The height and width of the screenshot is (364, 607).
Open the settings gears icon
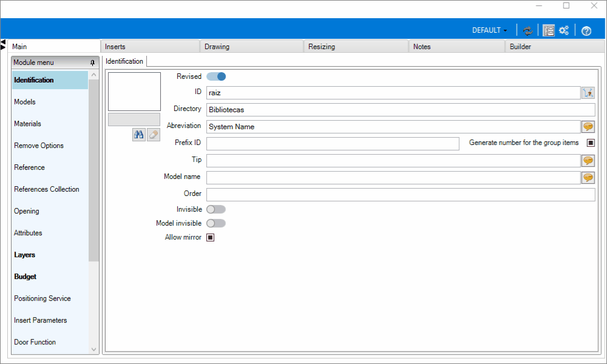pos(564,30)
